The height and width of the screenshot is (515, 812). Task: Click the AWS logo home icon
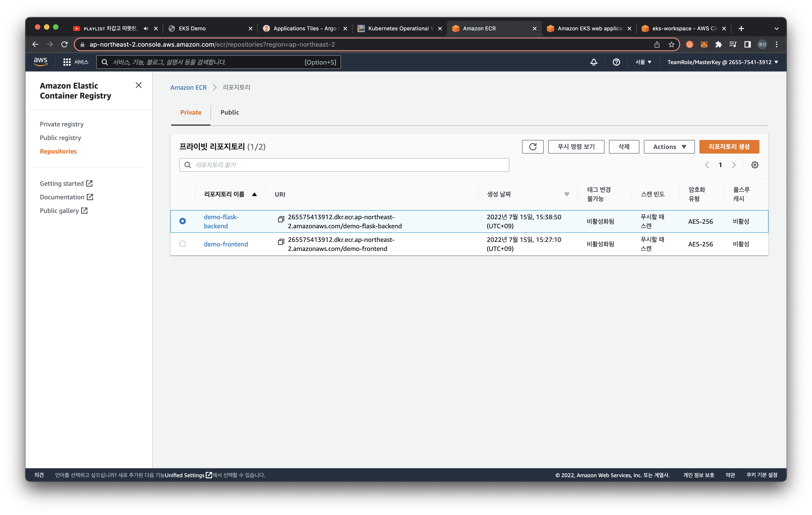click(41, 62)
